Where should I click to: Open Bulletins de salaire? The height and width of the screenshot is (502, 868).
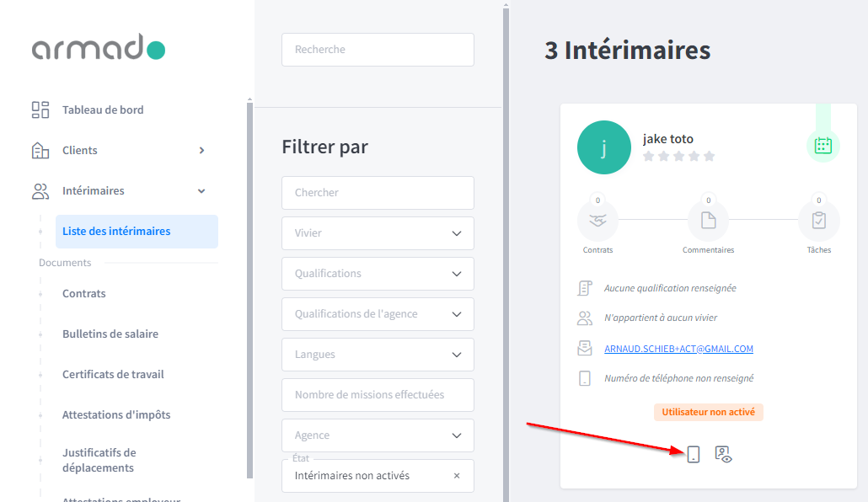tap(110, 334)
